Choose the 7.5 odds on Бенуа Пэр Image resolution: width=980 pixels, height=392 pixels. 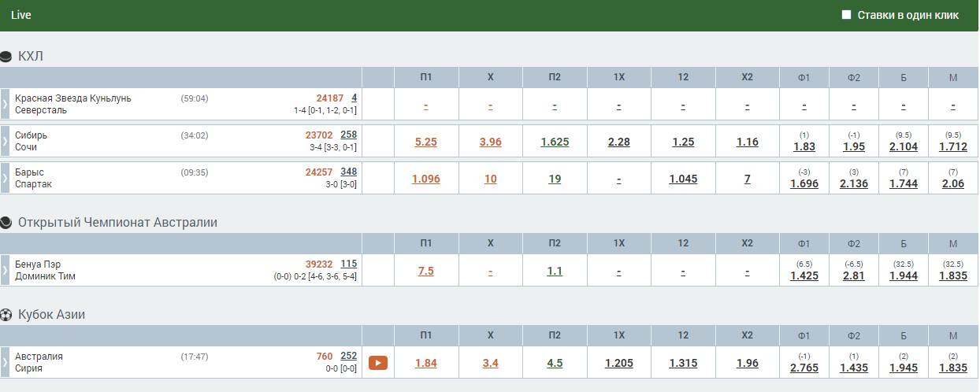coord(425,271)
